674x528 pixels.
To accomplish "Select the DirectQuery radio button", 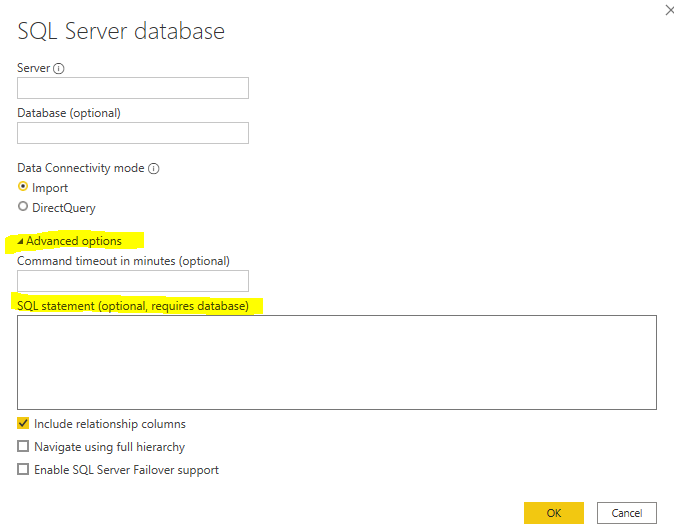I will pyautogui.click(x=23, y=207).
